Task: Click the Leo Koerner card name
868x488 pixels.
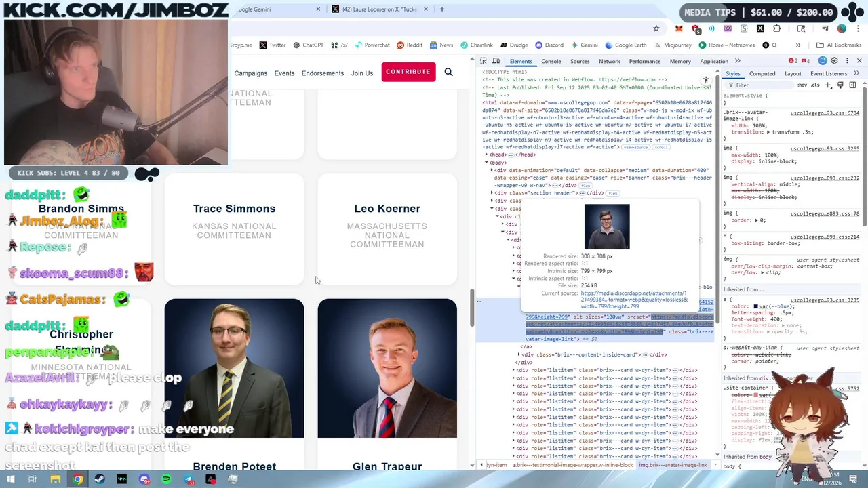Action: 387,209
